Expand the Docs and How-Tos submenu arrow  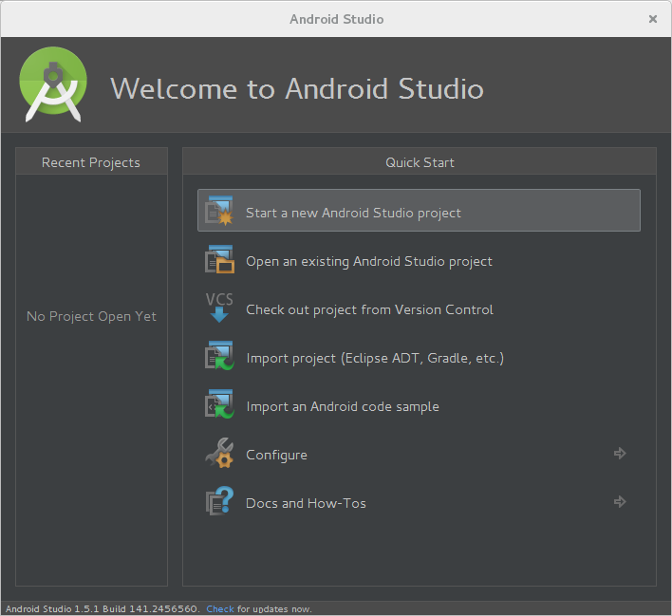point(620,501)
